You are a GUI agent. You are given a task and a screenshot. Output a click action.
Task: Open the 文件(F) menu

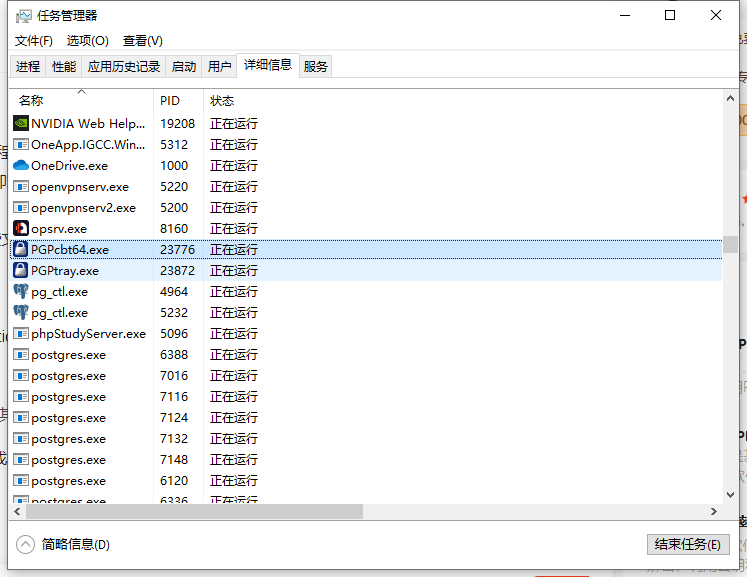34,41
